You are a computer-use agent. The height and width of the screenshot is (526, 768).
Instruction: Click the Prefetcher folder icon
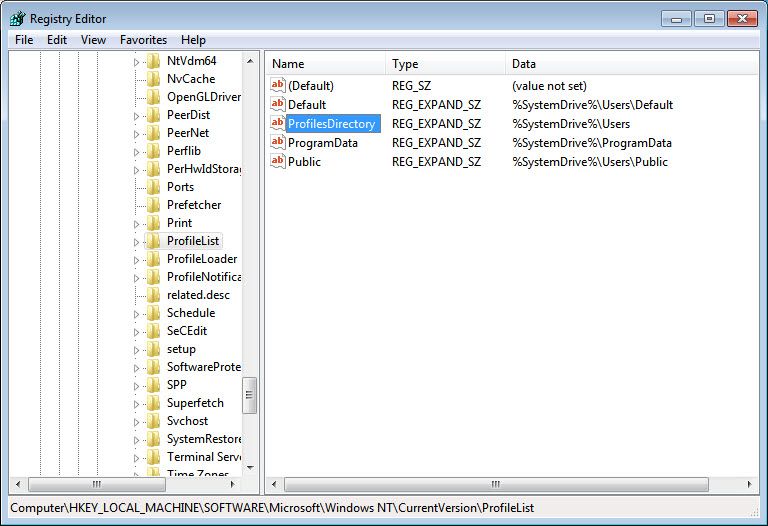click(x=153, y=205)
